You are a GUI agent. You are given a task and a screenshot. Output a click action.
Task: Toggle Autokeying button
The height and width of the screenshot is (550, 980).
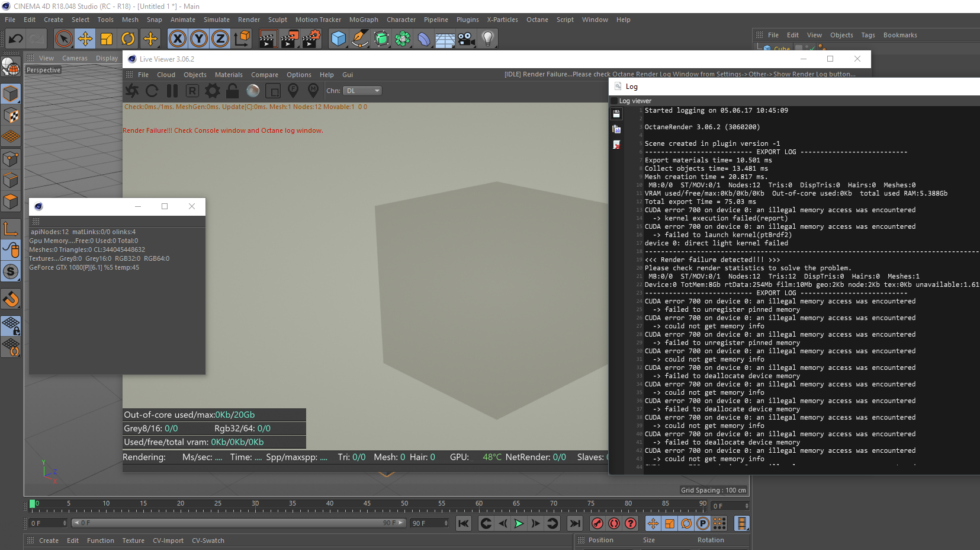[x=614, y=523]
